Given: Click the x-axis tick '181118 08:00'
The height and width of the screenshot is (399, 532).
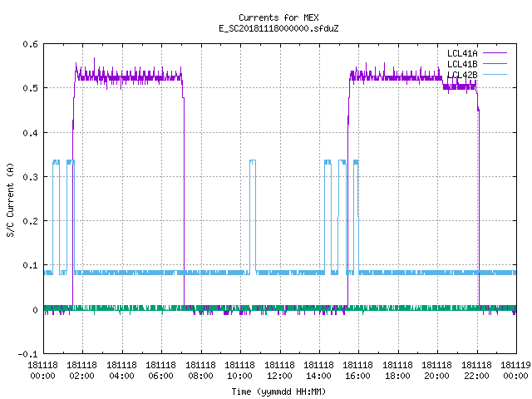Looking at the screenshot, I should [x=201, y=371].
